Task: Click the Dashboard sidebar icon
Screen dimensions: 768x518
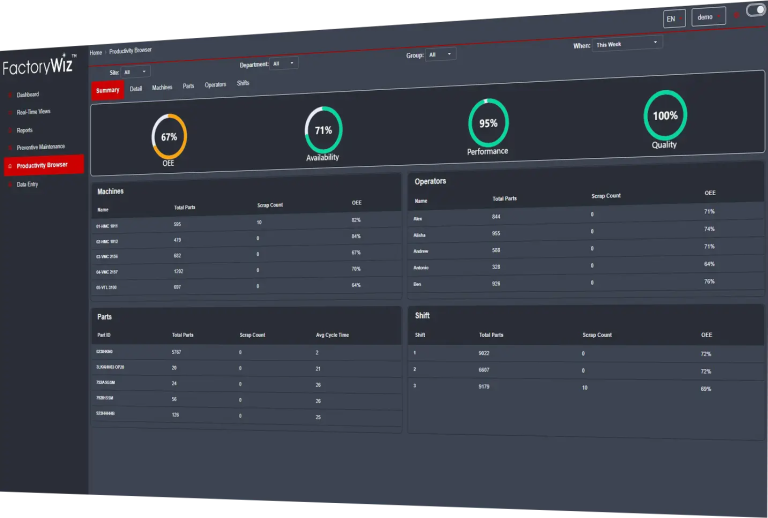Action: [x=10, y=95]
